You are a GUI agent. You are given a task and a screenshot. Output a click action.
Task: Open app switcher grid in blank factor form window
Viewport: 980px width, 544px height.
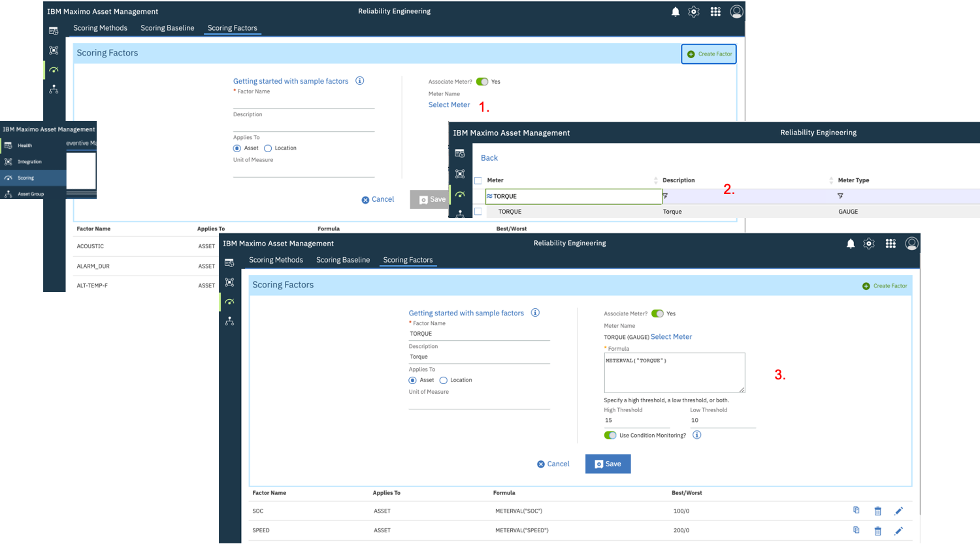click(715, 12)
